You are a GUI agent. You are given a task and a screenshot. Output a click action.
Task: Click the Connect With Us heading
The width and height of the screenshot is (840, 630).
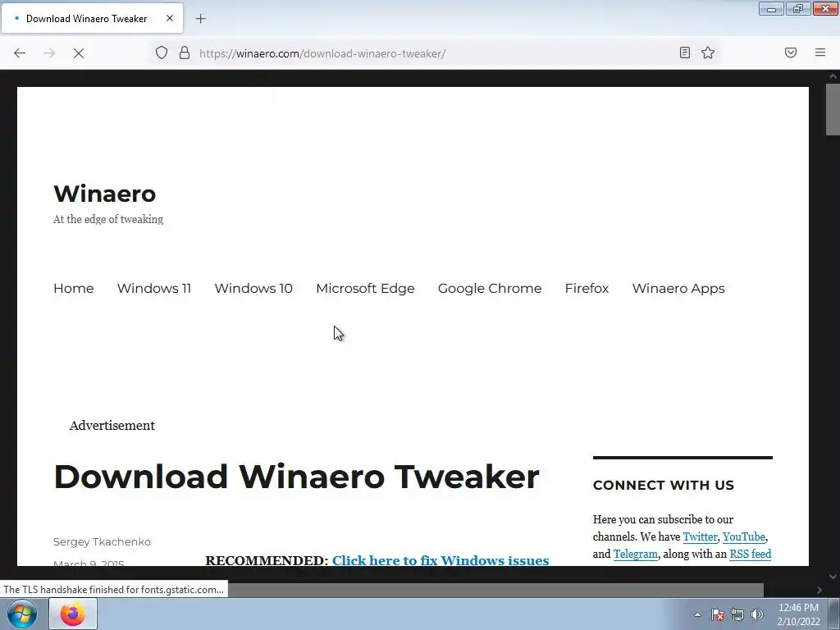(663, 486)
